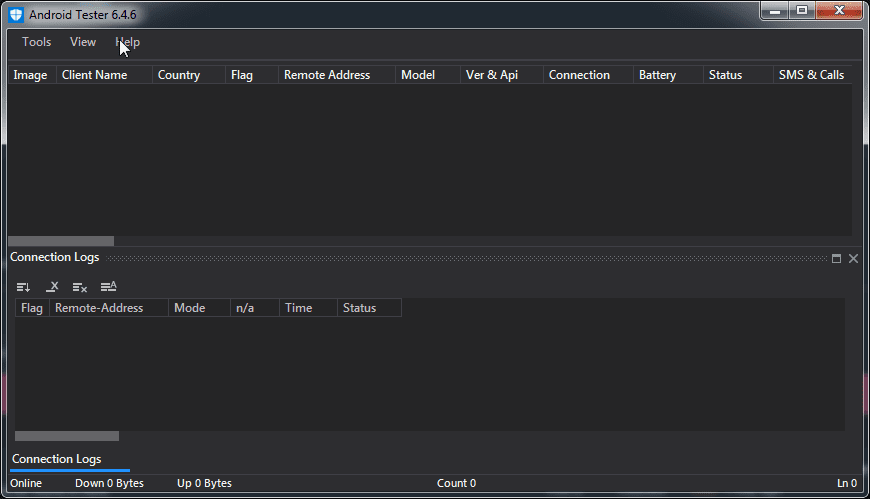Click the Remote Address column header in client list
This screenshot has width=870, height=499.
327,75
